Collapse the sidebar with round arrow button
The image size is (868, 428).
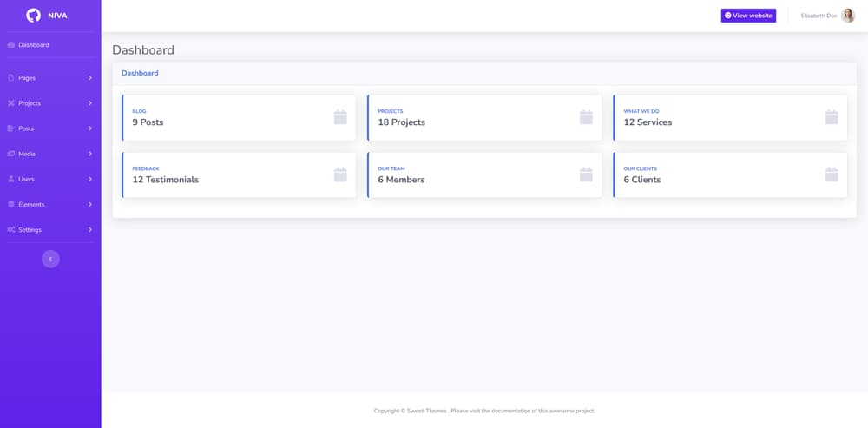(50, 259)
